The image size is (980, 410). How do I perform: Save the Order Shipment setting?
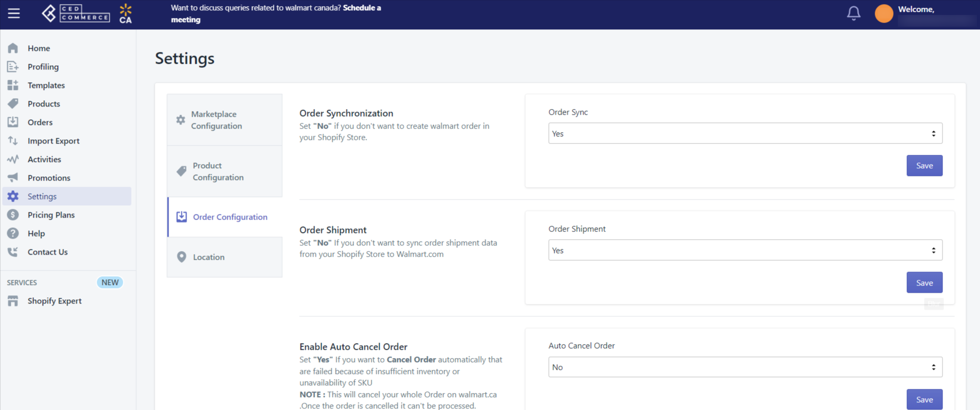pos(924,282)
